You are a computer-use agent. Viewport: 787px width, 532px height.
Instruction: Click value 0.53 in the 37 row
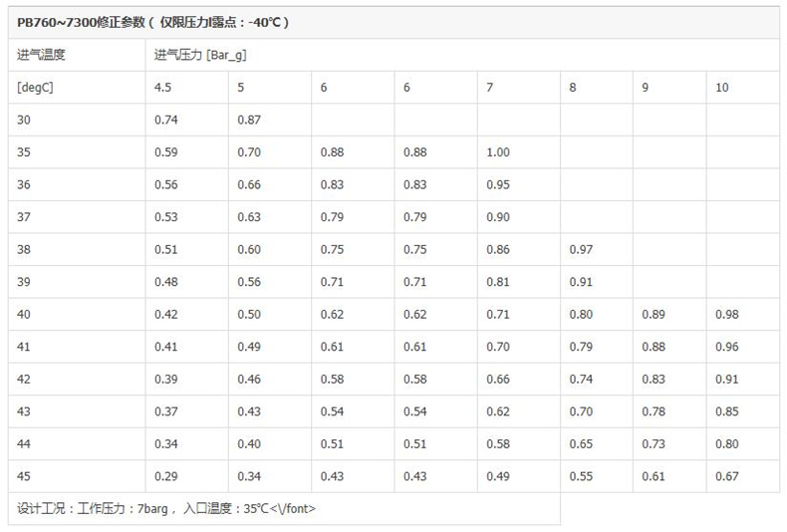166,217
